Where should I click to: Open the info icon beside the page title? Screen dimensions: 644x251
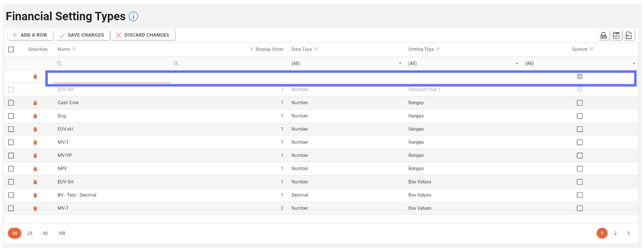133,16
